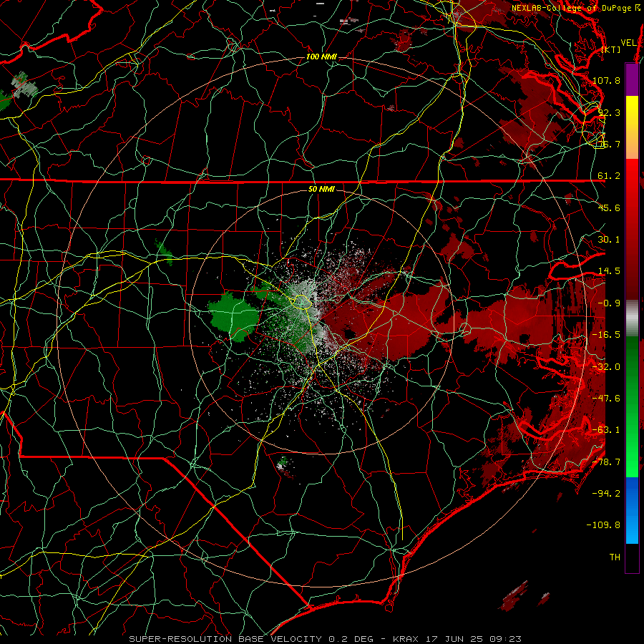Click the large green inbound velocity blob
The image size is (644, 644).
pyautogui.click(x=233, y=316)
